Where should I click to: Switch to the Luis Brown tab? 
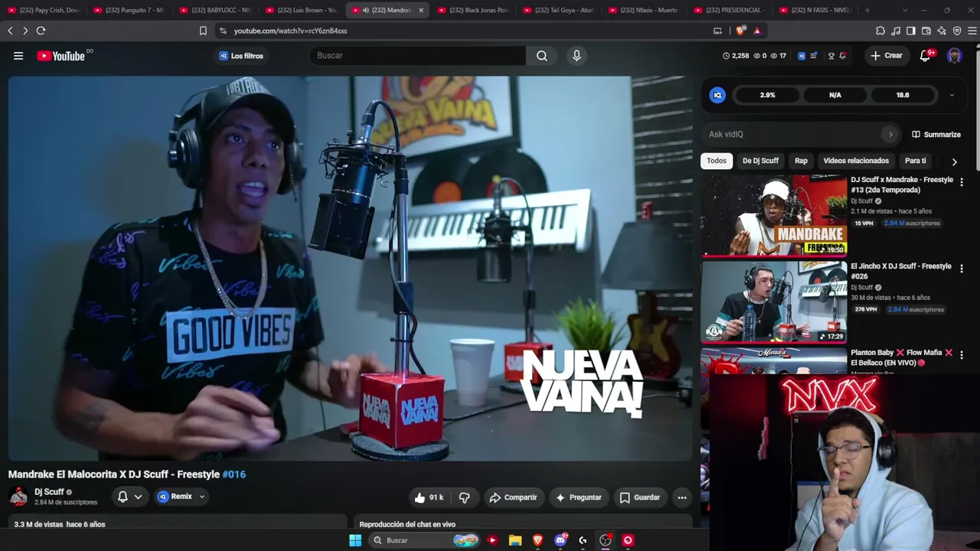click(x=301, y=10)
